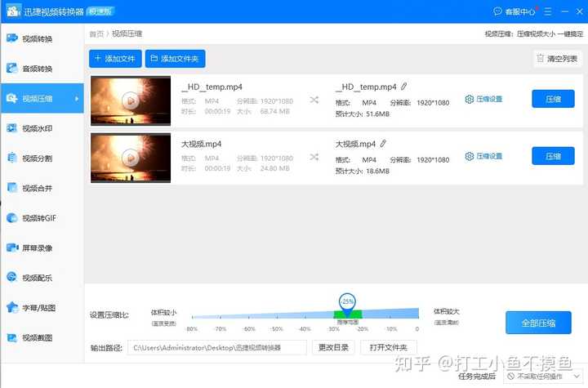Edit output name of 大视频.mp4 pencil icon
588x388 pixels.
click(383, 143)
